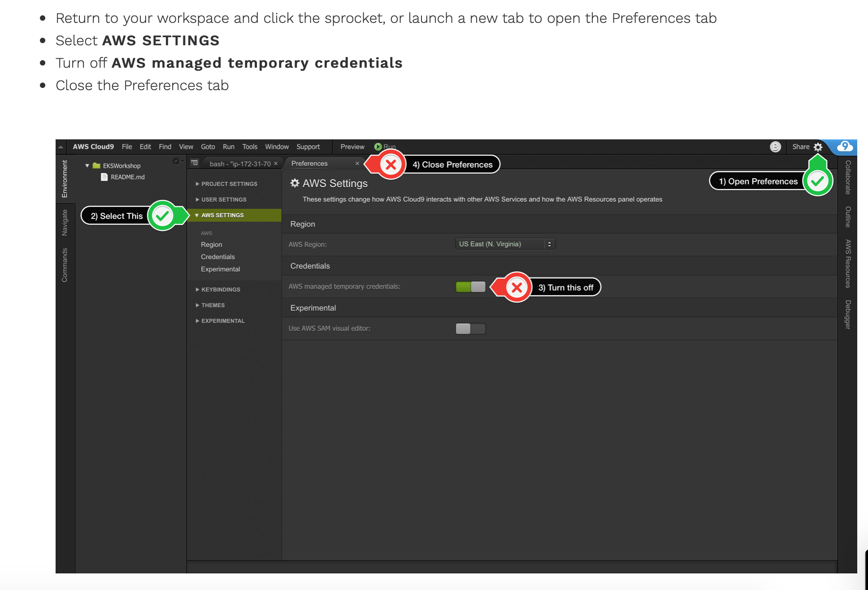Open the Support menu

308,147
